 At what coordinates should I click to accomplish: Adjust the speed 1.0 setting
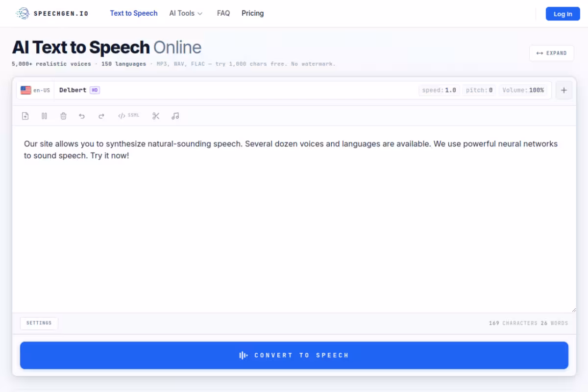click(x=439, y=90)
